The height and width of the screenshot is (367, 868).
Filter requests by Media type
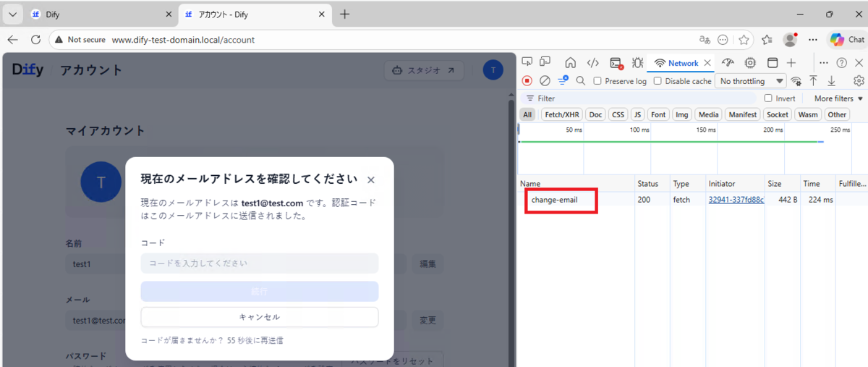pyautogui.click(x=709, y=114)
